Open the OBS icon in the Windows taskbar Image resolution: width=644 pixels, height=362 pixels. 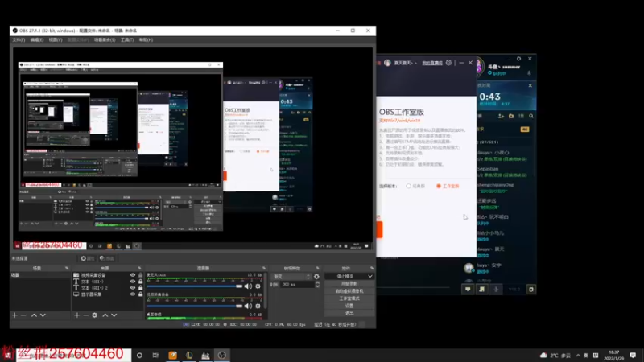[222, 355]
